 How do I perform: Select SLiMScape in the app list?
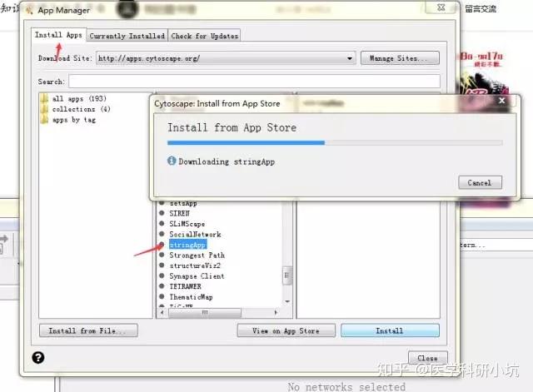click(187, 224)
